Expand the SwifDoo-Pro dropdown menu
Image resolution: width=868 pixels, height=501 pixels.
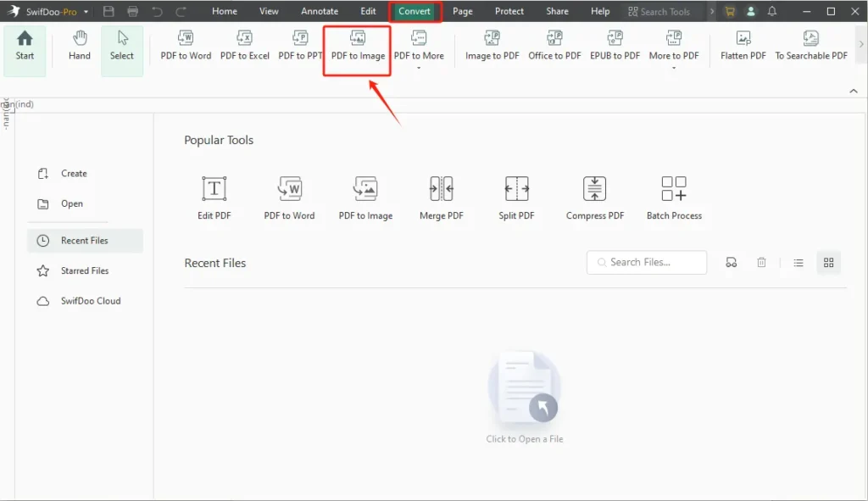[87, 11]
